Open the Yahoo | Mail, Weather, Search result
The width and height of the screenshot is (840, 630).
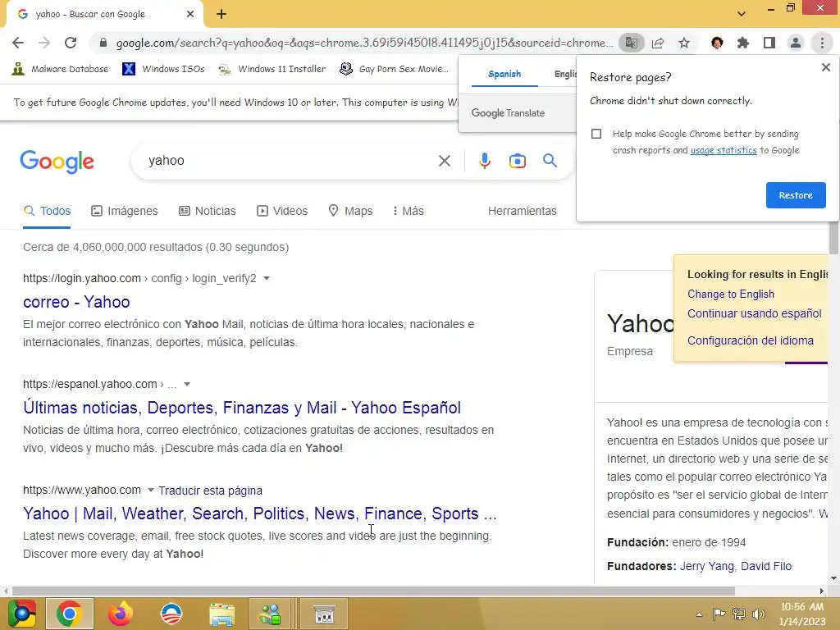(260, 514)
